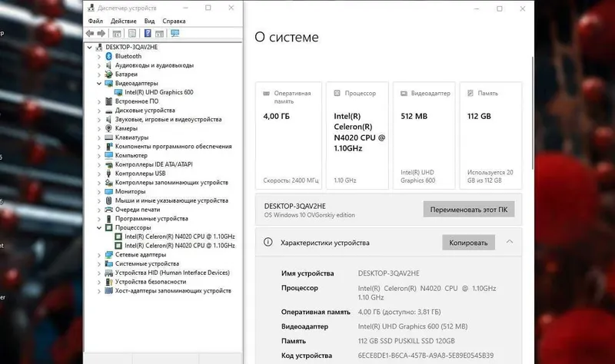Image resolution: width=615 pixels, height=364 pixels.
Task: Open the Файл menu
Action: point(95,22)
